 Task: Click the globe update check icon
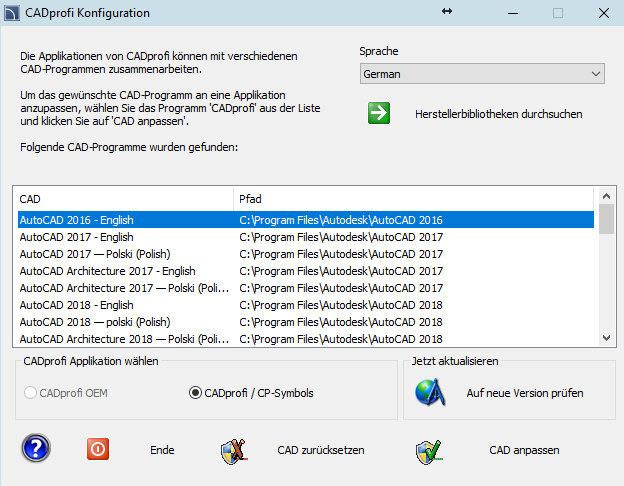click(x=429, y=393)
